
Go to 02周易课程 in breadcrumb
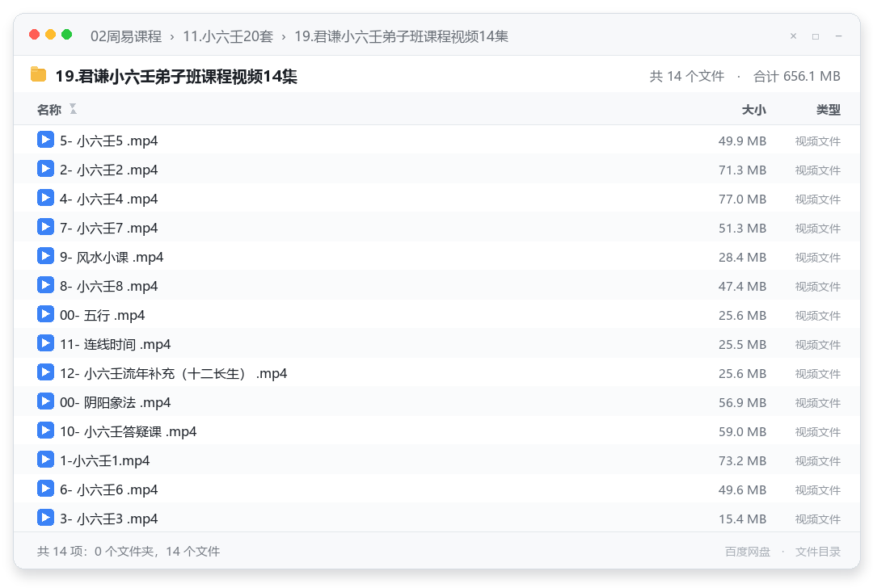point(126,36)
